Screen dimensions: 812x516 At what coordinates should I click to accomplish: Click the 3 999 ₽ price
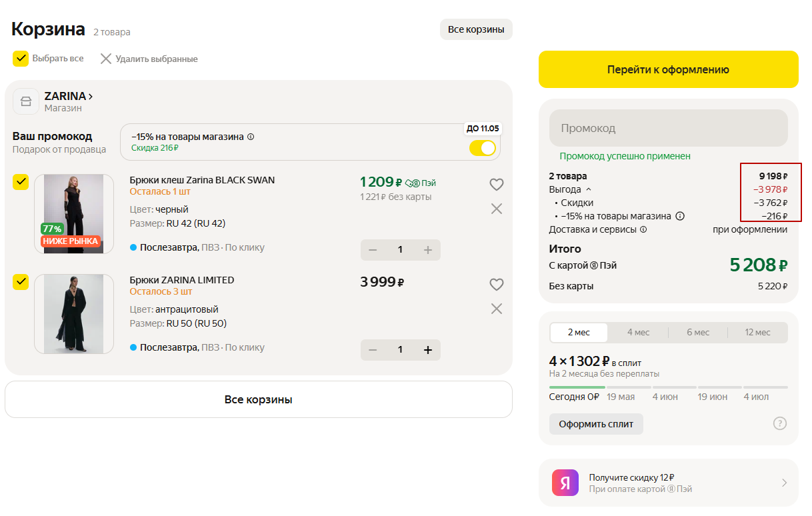[383, 282]
